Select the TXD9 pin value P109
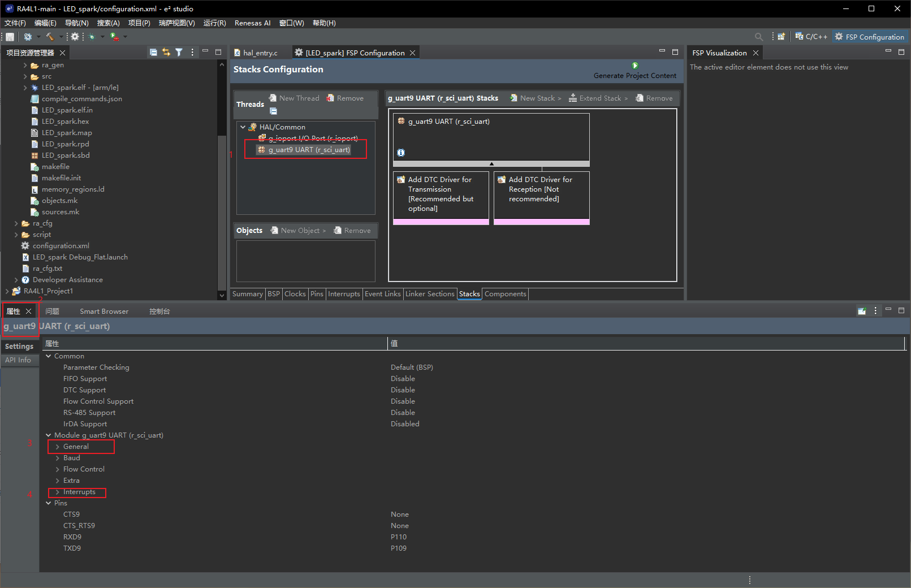This screenshot has width=911, height=588. [x=399, y=548]
